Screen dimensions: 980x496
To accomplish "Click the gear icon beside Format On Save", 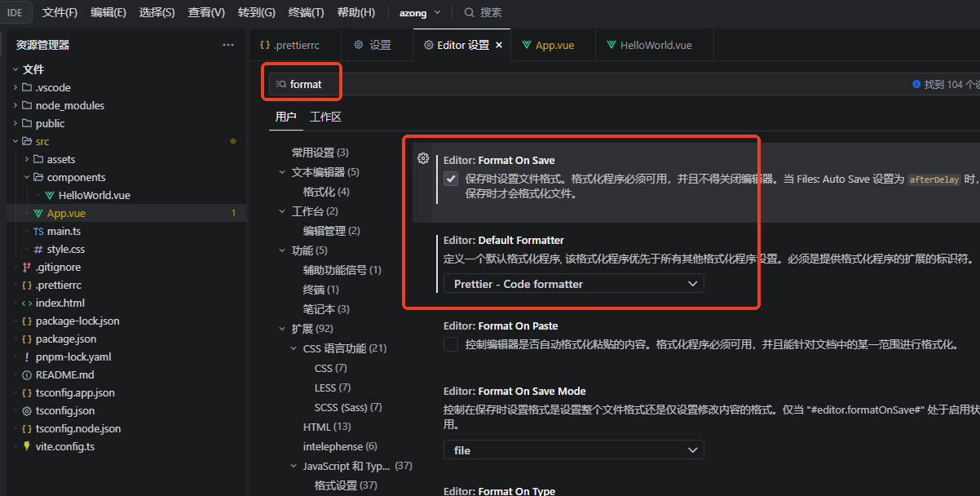I will click(x=423, y=158).
